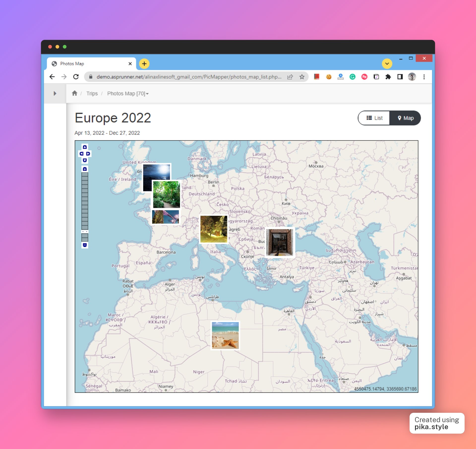Pan the map down with the arrow control
This screenshot has height=449, width=476.
[85, 160]
